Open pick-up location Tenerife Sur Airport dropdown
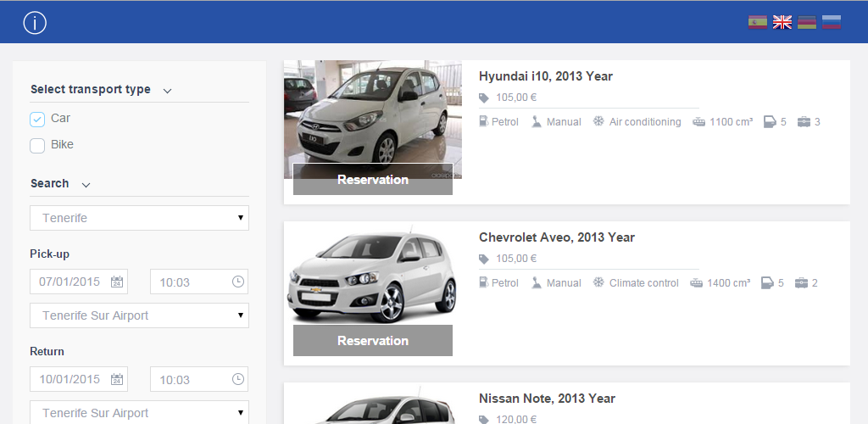Screen dimensions: 868x424 coord(140,315)
